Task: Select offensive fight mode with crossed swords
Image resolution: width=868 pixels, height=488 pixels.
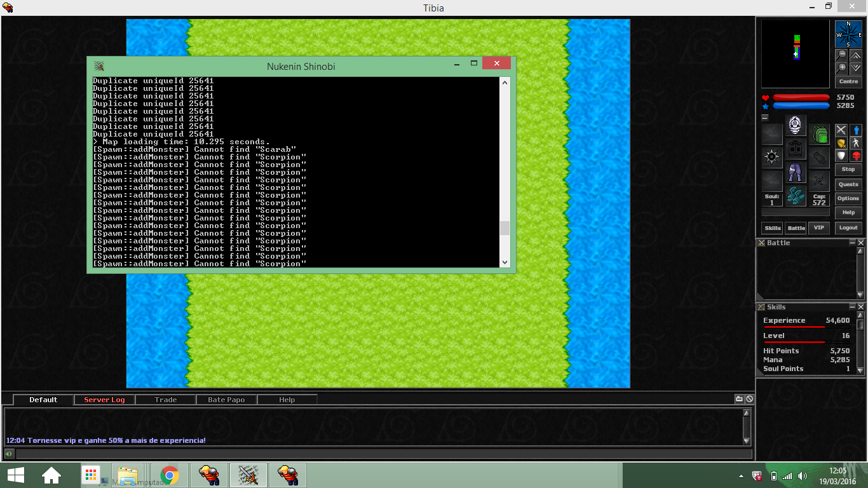Action: tap(841, 130)
